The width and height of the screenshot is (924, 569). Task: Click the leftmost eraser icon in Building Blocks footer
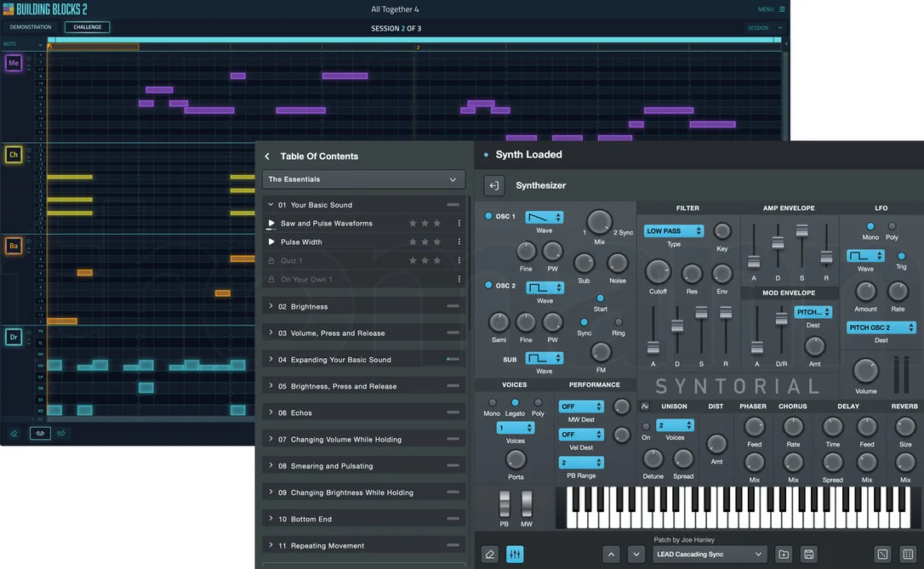click(x=14, y=434)
